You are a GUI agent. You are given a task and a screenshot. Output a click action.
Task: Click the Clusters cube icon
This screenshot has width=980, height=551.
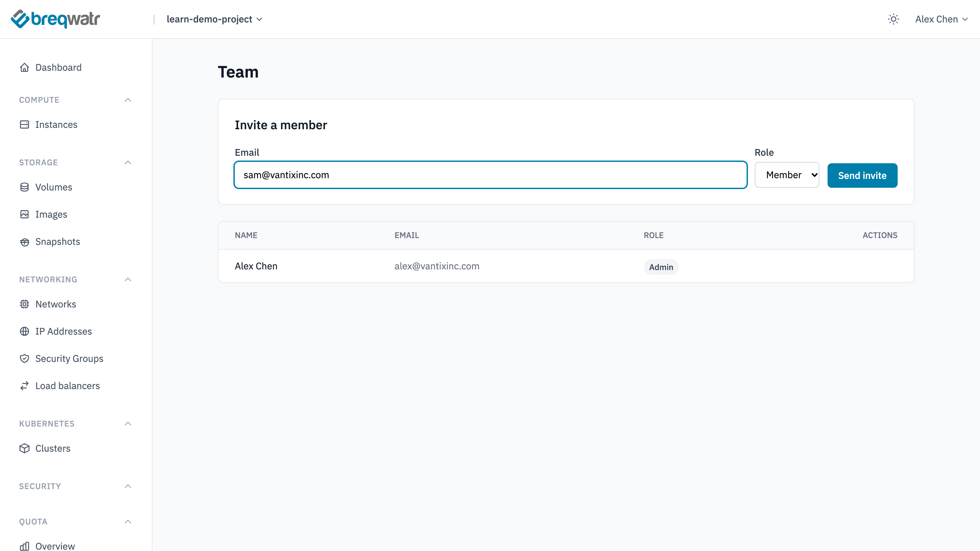[x=24, y=448]
